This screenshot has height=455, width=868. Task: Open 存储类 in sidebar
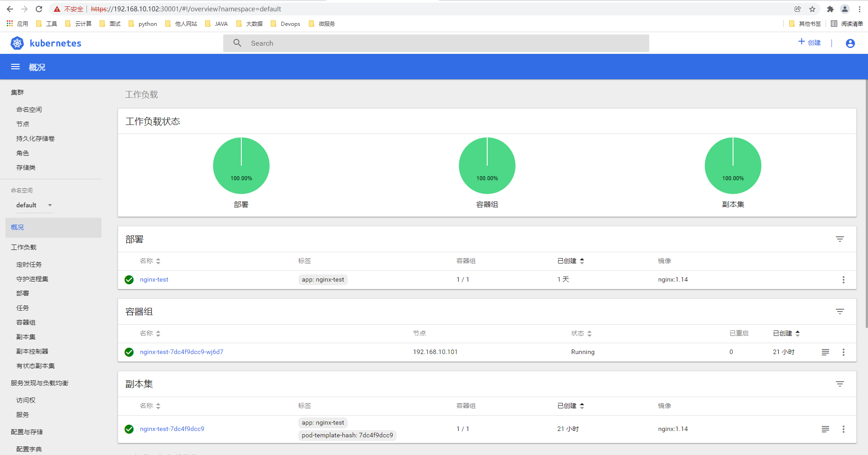(26, 168)
